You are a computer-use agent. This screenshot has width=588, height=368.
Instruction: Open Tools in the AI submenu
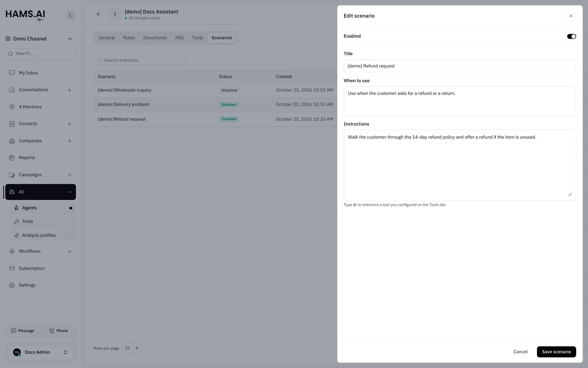click(x=43, y=222)
